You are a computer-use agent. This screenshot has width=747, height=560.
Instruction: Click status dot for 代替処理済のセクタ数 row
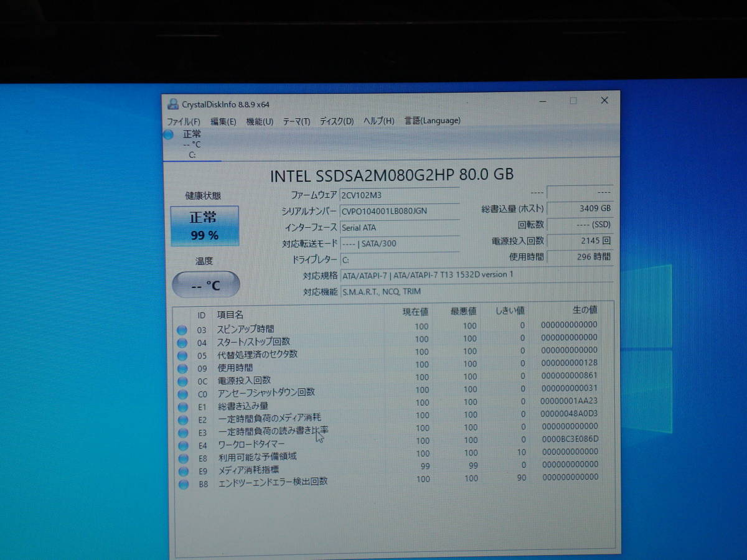[182, 356]
